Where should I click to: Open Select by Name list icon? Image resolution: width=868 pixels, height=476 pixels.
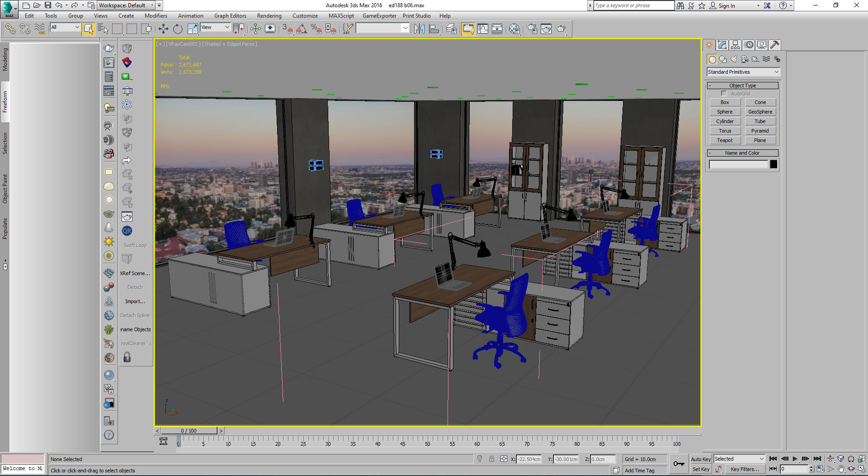[x=103, y=29]
